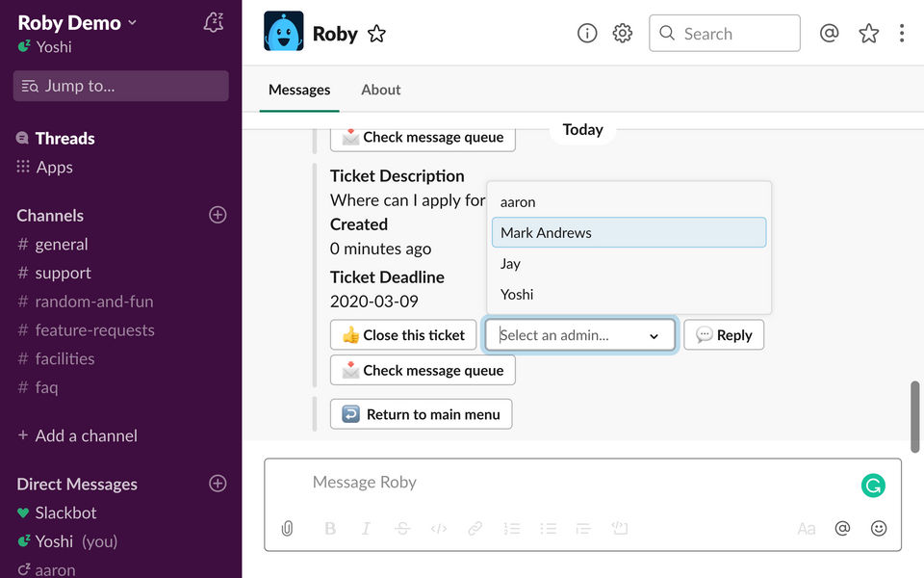Viewport: 924px width, 578px height.
Task: Open the Select an admin dropdown
Action: tap(579, 335)
